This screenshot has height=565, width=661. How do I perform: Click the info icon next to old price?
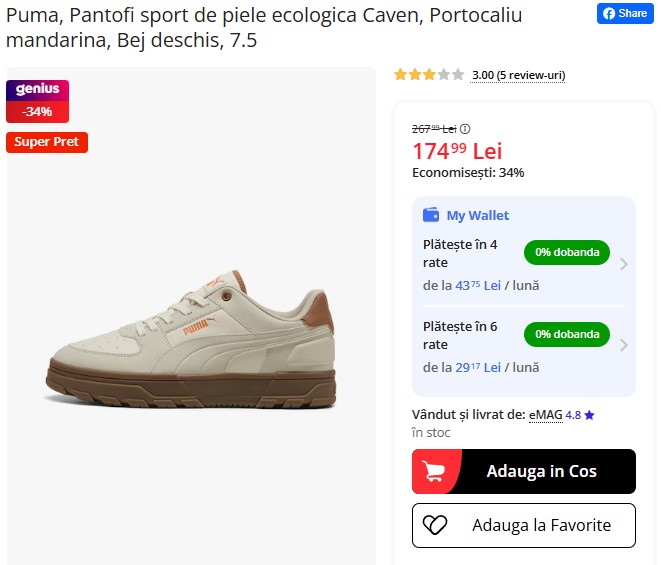(x=465, y=129)
